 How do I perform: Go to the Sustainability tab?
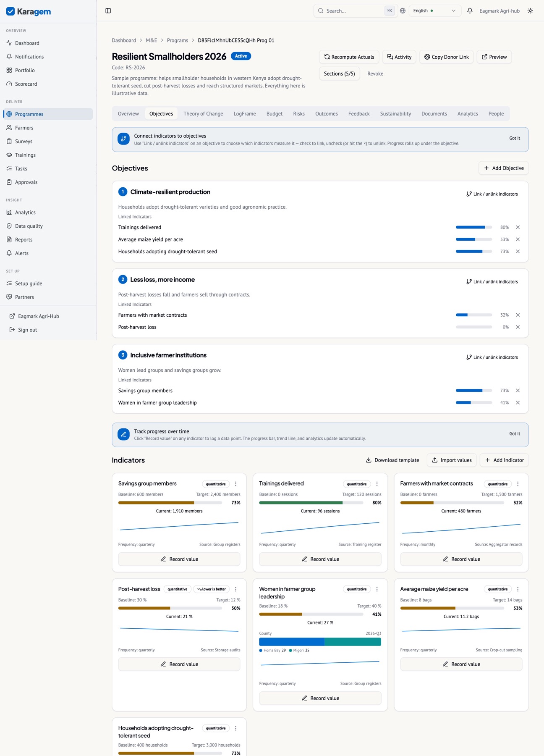click(x=395, y=114)
